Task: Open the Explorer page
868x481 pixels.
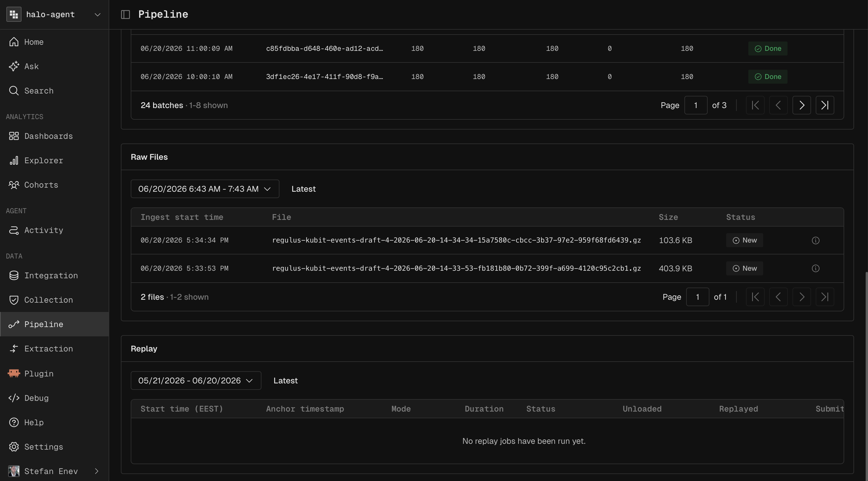Action: click(55, 161)
